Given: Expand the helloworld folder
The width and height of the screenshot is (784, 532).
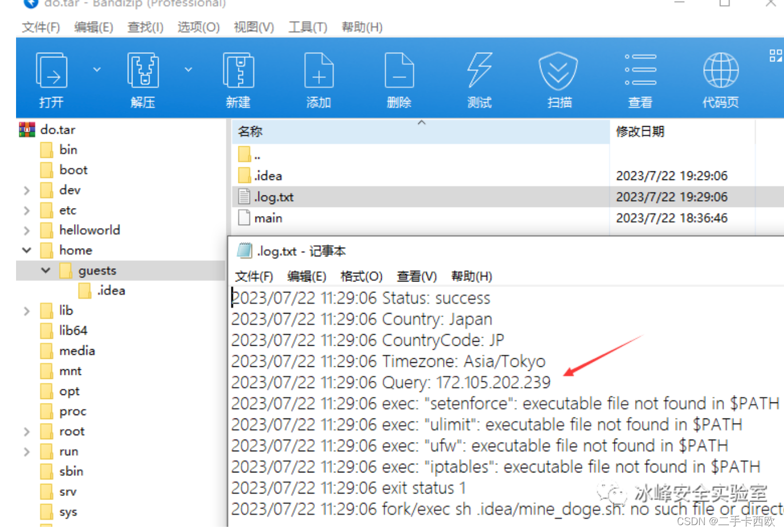Looking at the screenshot, I should click(26, 230).
